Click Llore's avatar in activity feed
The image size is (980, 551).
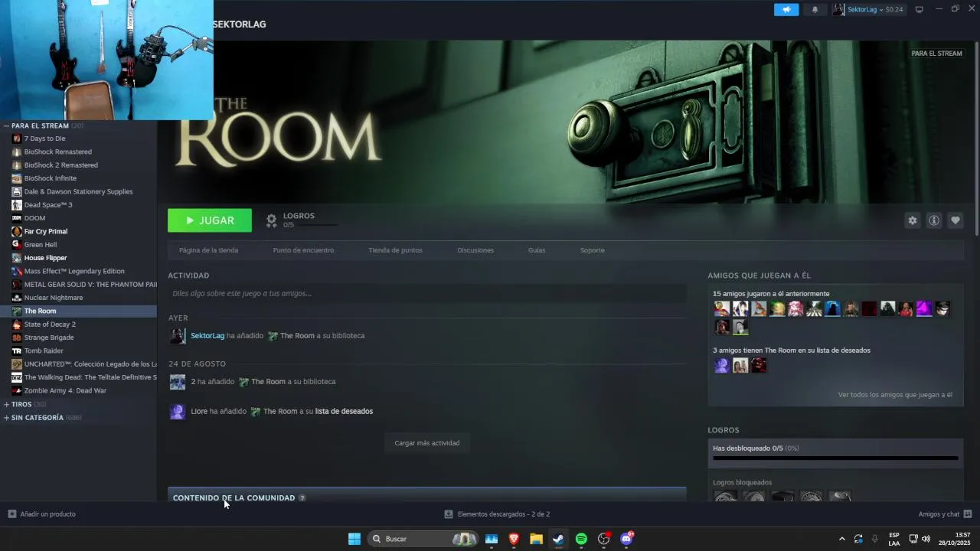coord(177,412)
